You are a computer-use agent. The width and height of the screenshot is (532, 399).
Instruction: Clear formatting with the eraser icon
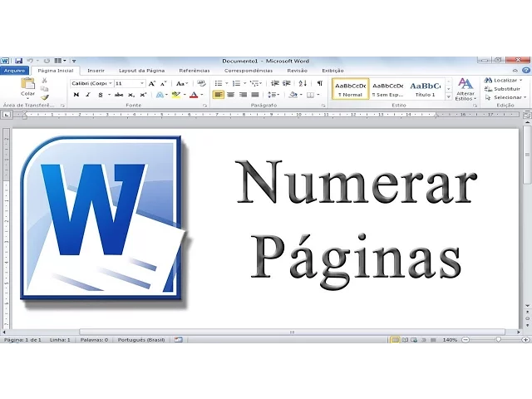(201, 83)
